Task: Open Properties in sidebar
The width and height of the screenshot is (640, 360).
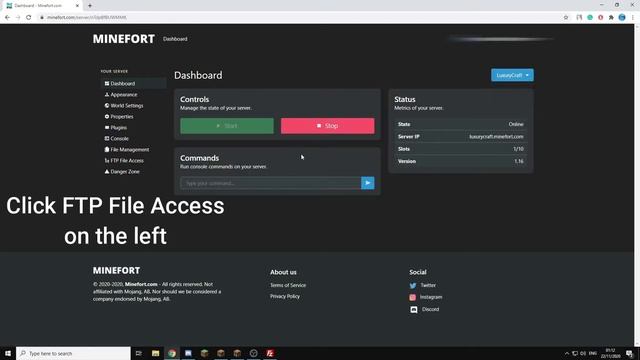Action: pyautogui.click(x=119, y=117)
